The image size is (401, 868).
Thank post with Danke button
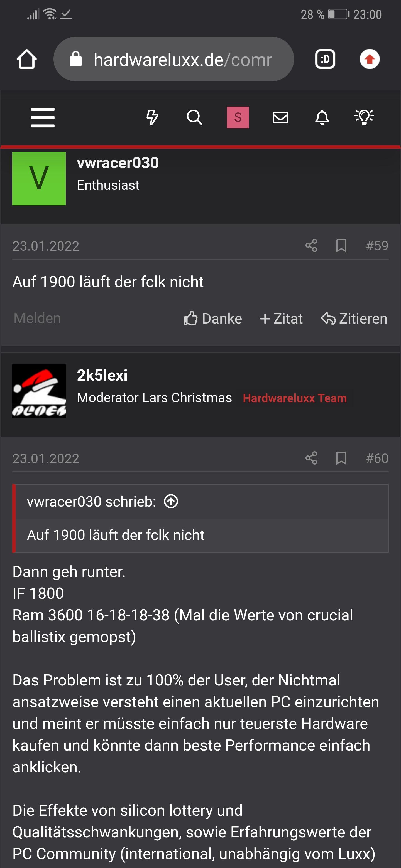[x=213, y=319]
